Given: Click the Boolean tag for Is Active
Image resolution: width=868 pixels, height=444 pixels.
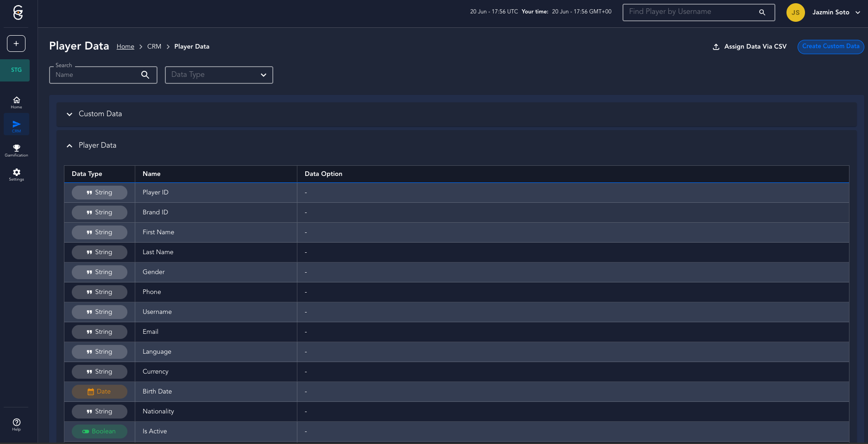Looking at the screenshot, I should (x=100, y=431).
